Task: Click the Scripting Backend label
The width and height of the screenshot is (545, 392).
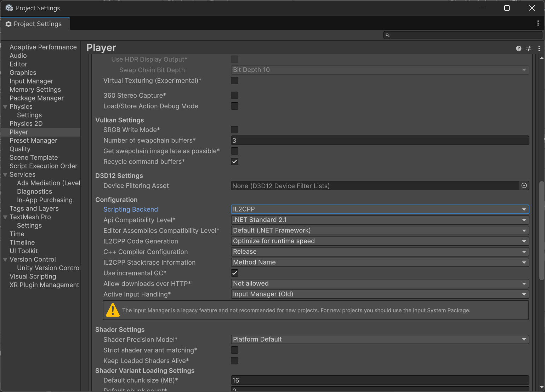Action: [130, 209]
